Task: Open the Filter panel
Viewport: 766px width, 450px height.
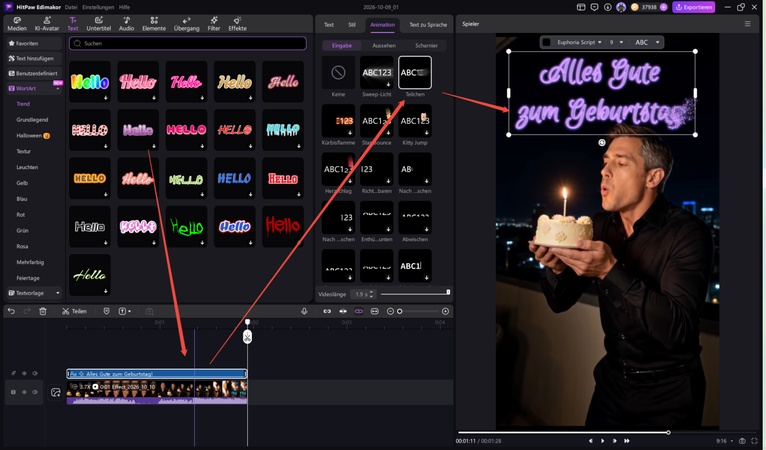Action: click(214, 24)
